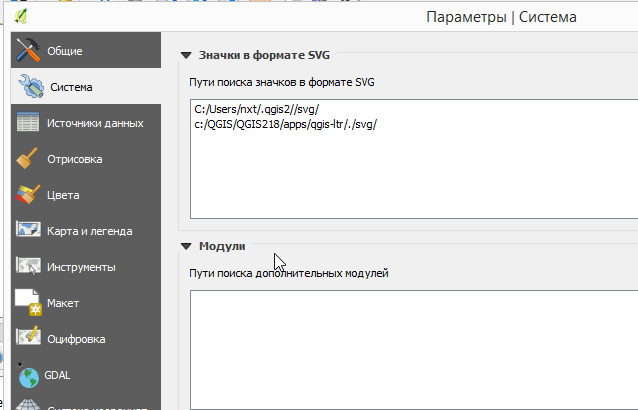Click the QGIS logo in title bar
The height and width of the screenshot is (410, 638).
21,15
